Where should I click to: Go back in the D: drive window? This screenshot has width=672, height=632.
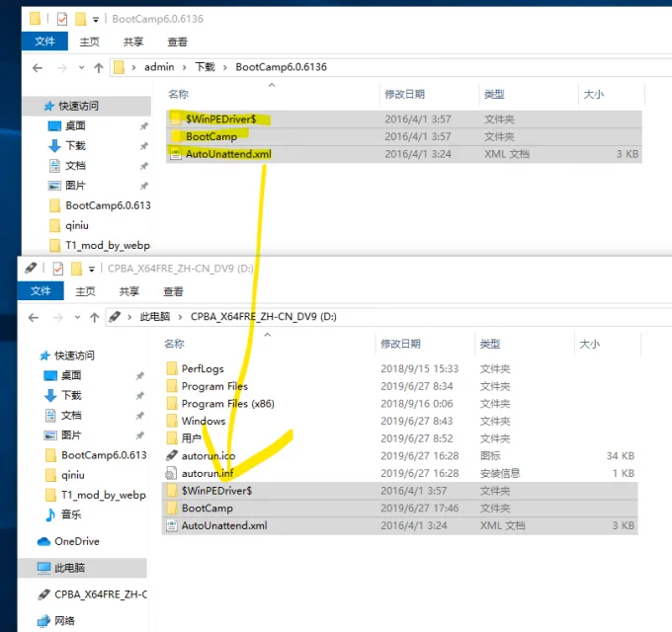(34, 317)
